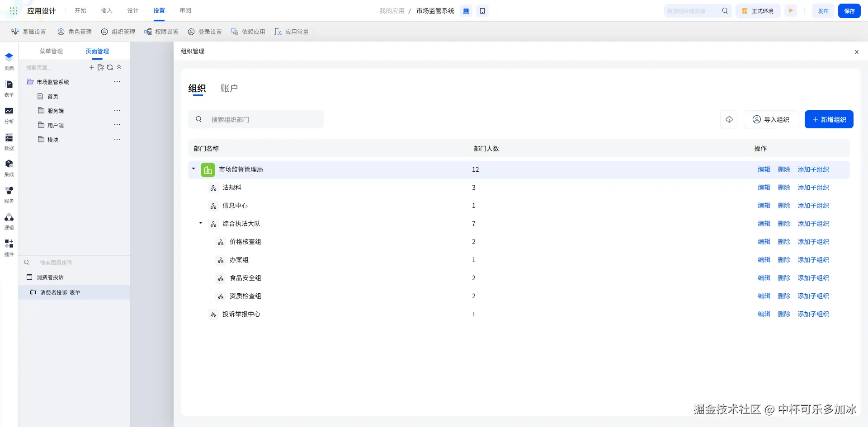Open the 逻辑 sidebar icon

[9, 221]
